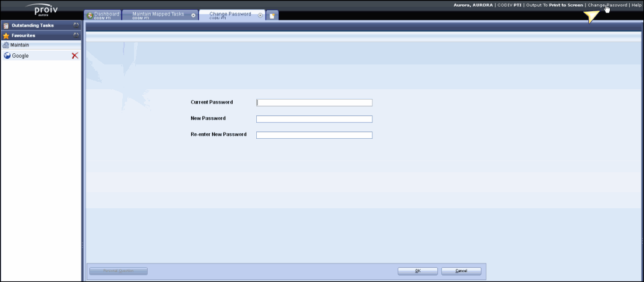The image size is (644, 282).
Task: Remove Google favourite with red X
Action: click(75, 56)
